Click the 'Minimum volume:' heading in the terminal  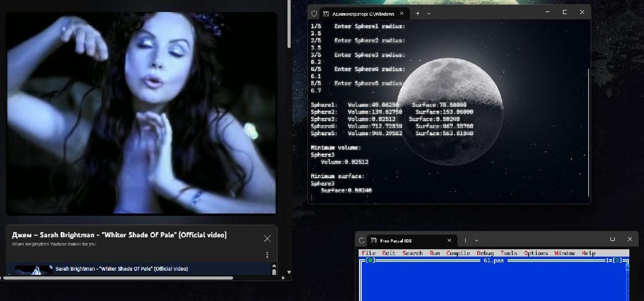[336, 148]
